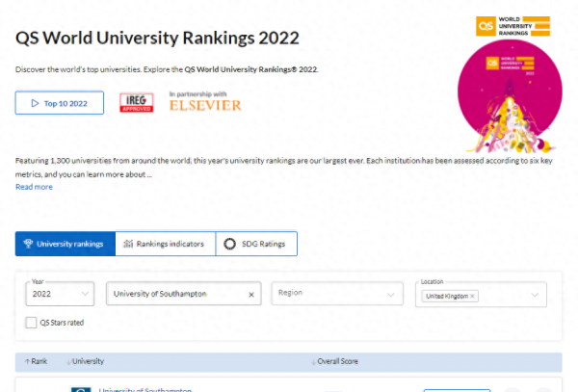Screen dimensions: 578x392
Task: Follow the Read more link
Action: click(x=34, y=187)
